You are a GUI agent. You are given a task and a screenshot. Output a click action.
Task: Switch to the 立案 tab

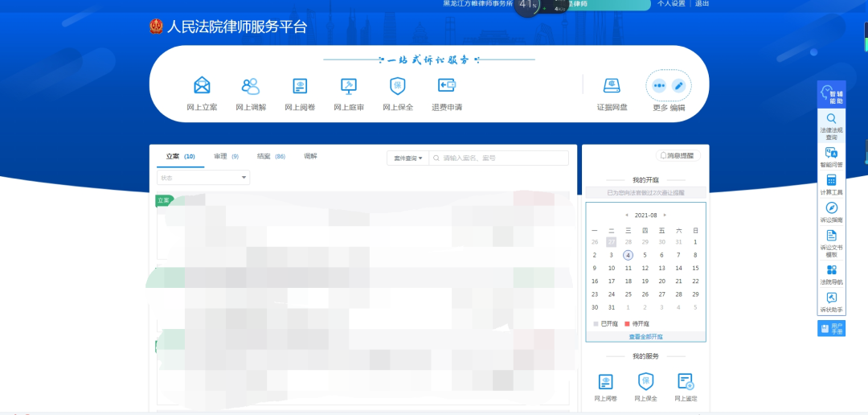coord(181,157)
